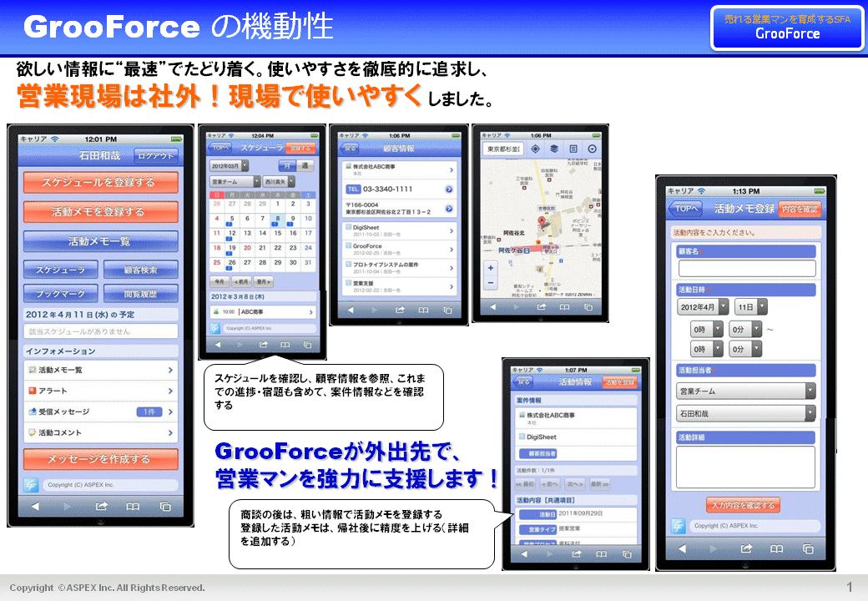Screen dimensions: 868x601
Task: Tap the Safari share icon on the home screen phone
Action: 101,507
